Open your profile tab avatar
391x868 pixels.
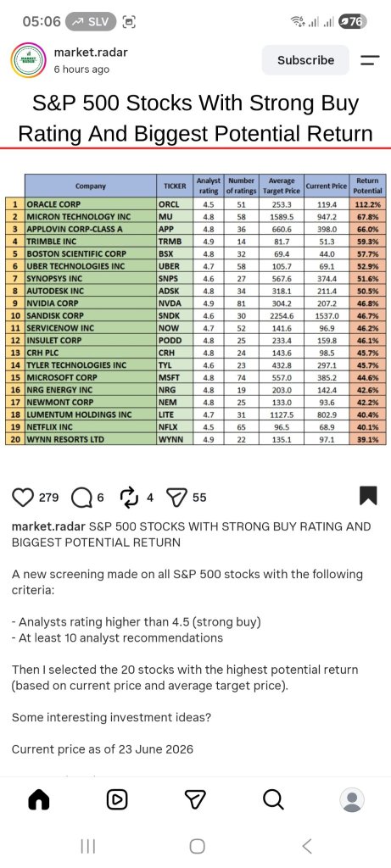click(x=351, y=799)
